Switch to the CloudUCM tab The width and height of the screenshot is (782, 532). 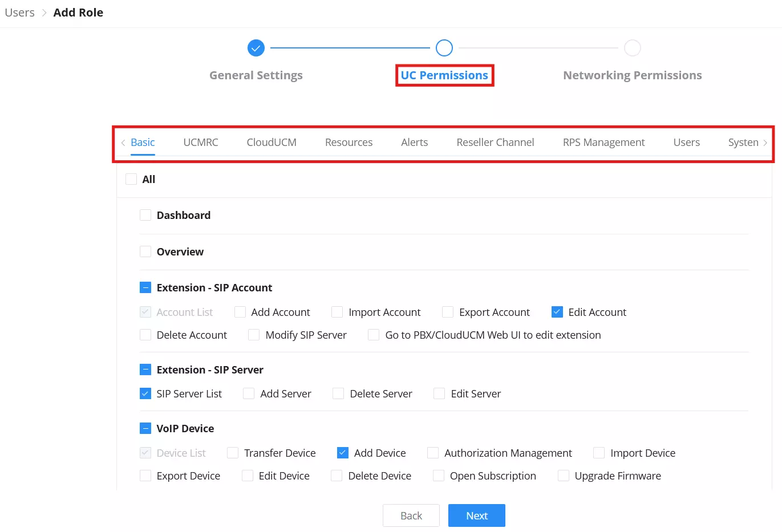[x=272, y=143]
